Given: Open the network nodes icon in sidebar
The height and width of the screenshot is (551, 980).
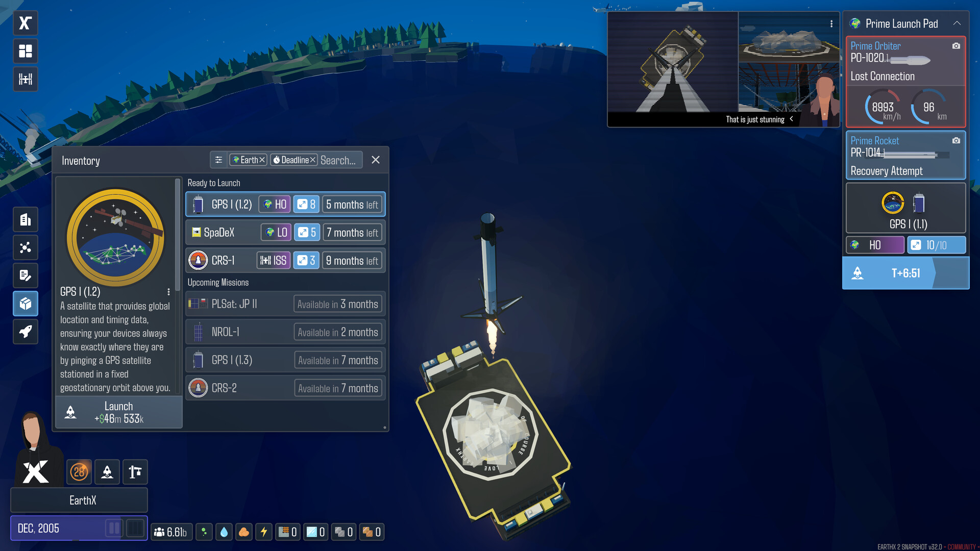Looking at the screenshot, I should [25, 248].
